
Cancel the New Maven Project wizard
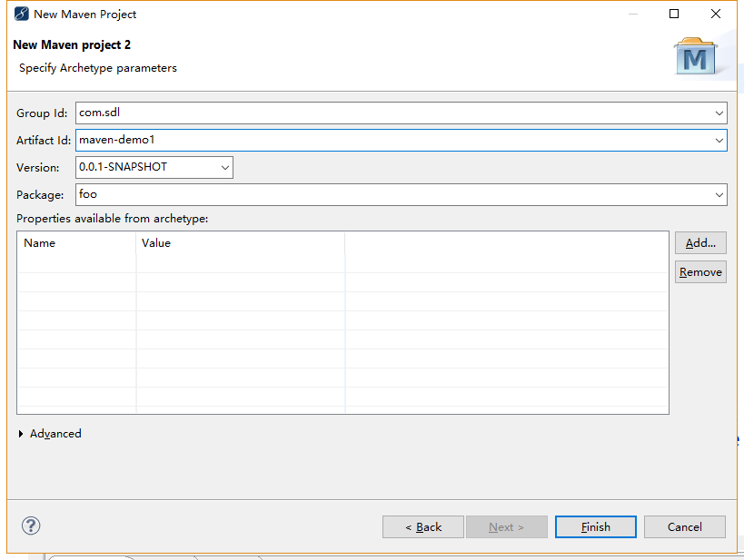685,526
